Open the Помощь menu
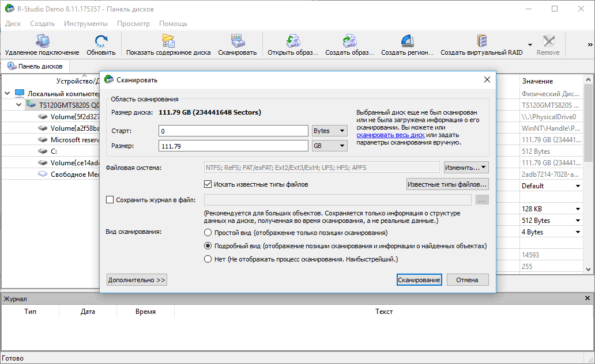This screenshot has width=595, height=364. click(x=173, y=24)
